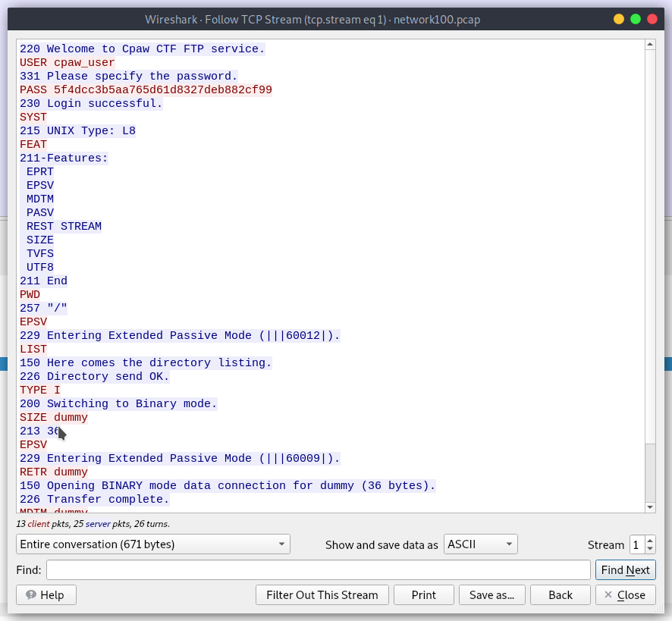Click the PASS password line in the stream
The width and height of the screenshot is (672, 621).
click(146, 89)
